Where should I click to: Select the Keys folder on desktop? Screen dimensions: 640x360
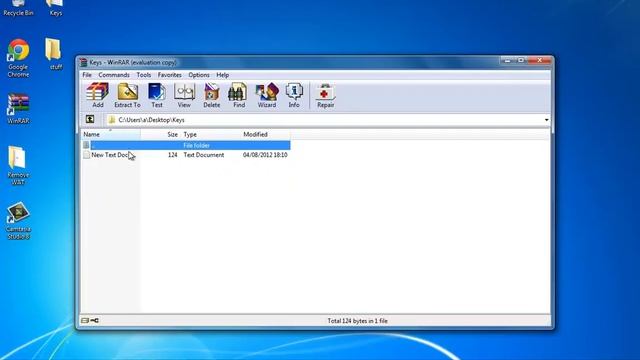point(56,8)
